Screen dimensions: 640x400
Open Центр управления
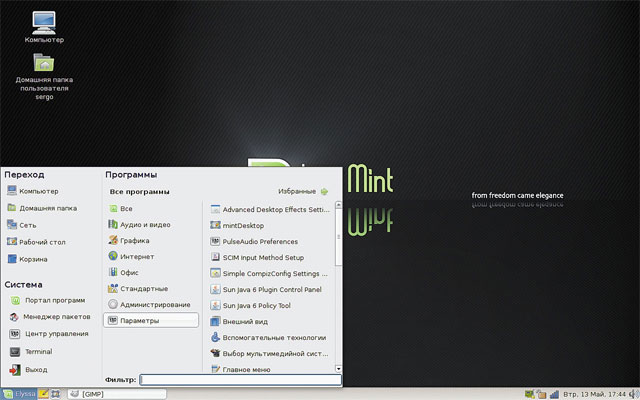point(49,334)
